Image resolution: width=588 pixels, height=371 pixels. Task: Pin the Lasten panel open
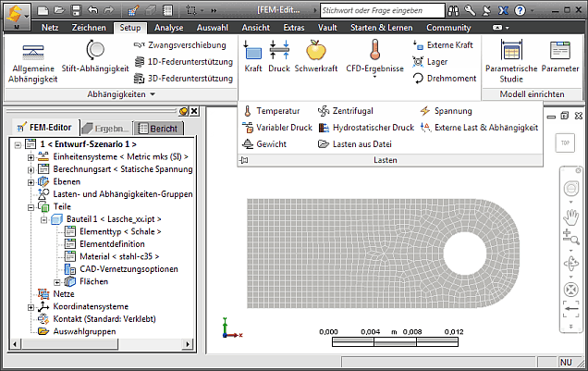coord(244,160)
